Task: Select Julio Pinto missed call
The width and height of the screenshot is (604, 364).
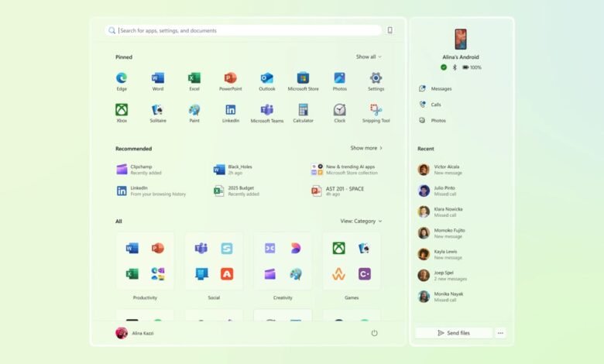Action: [x=438, y=191]
